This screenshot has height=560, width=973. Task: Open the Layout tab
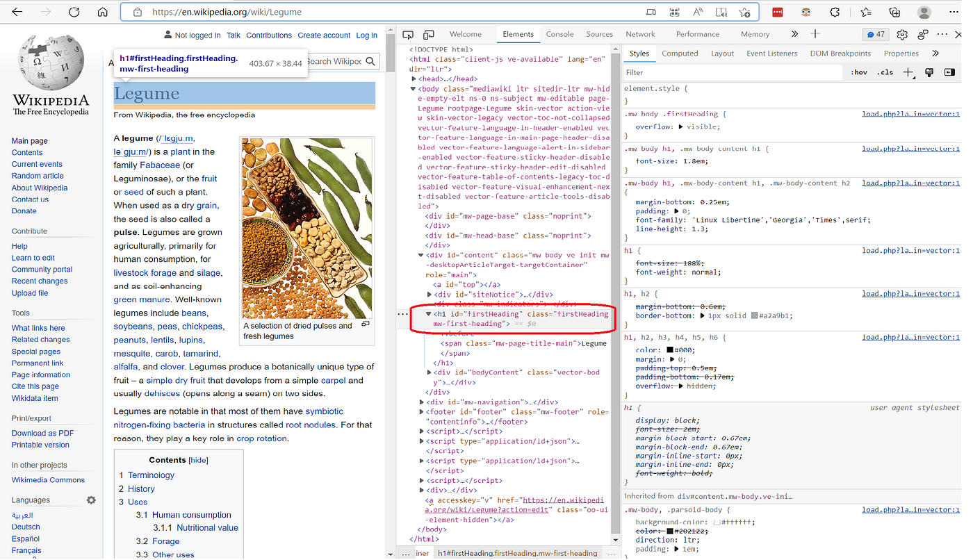click(x=722, y=53)
